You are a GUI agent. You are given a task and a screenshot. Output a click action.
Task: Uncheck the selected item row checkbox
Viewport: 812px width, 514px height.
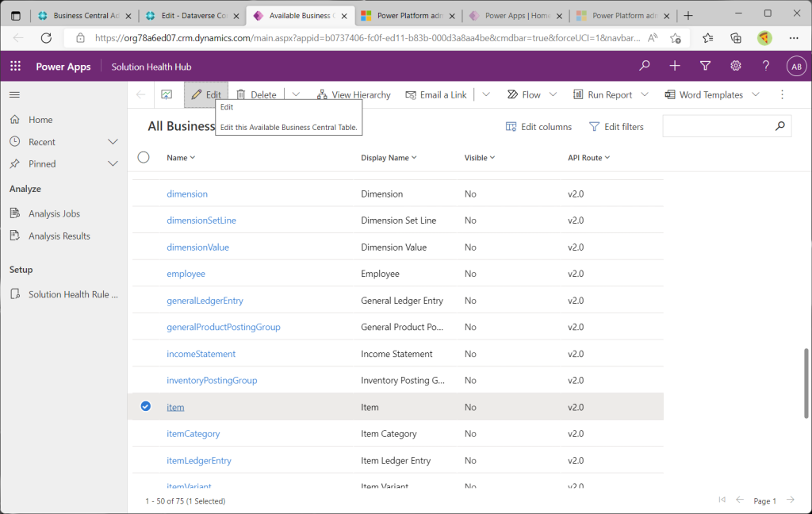tap(146, 406)
